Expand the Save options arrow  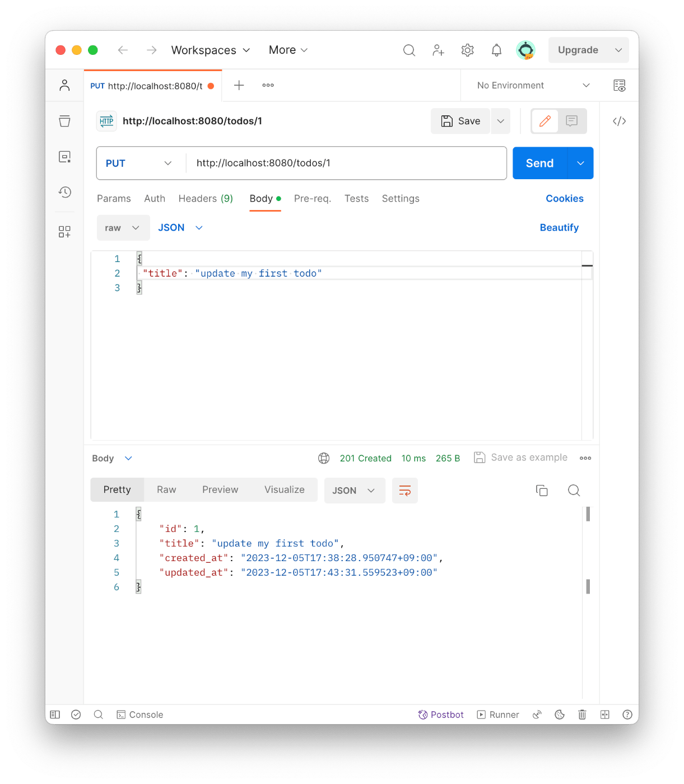click(501, 121)
